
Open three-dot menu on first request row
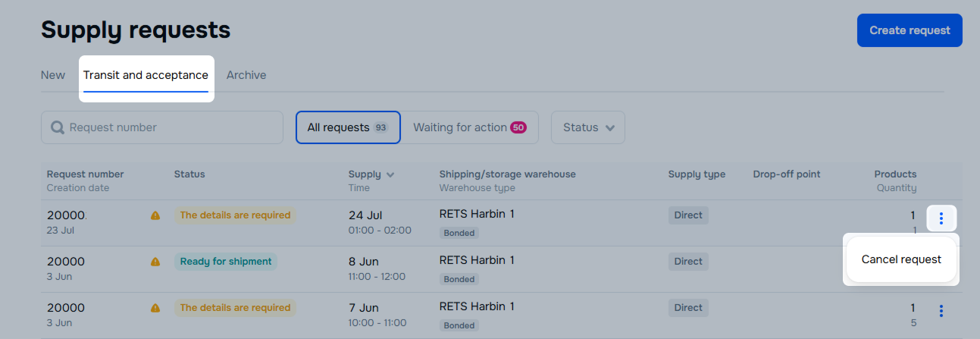pos(941,218)
